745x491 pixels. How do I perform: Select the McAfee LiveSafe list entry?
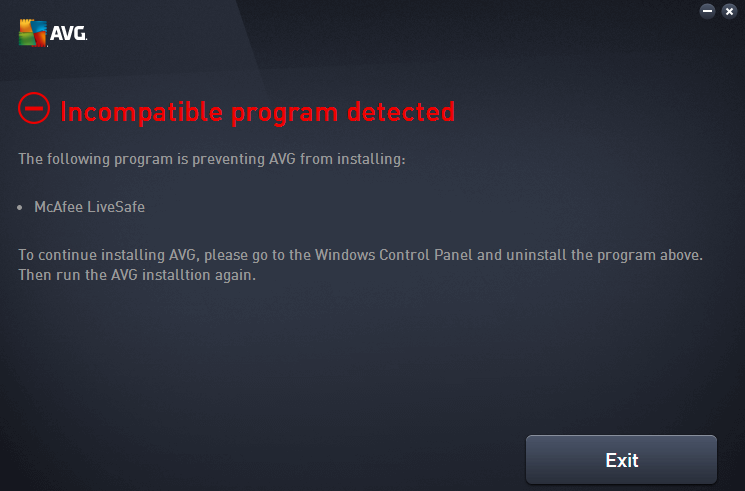[x=89, y=207]
